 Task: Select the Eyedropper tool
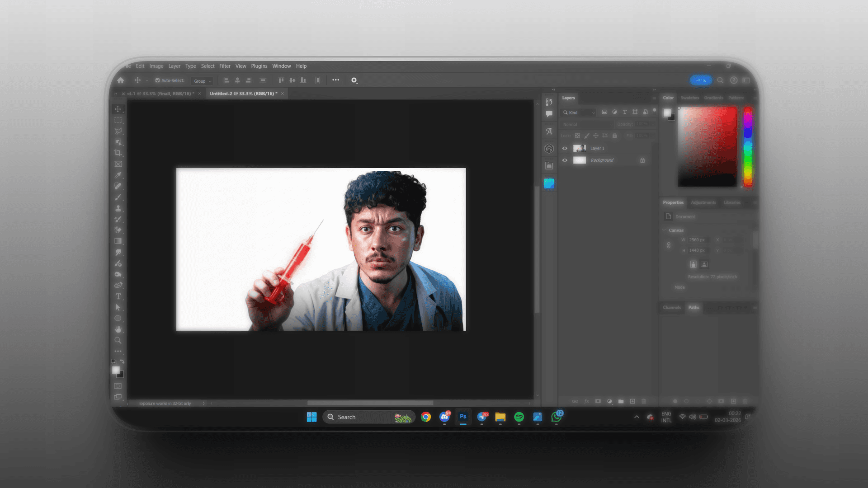click(x=118, y=175)
